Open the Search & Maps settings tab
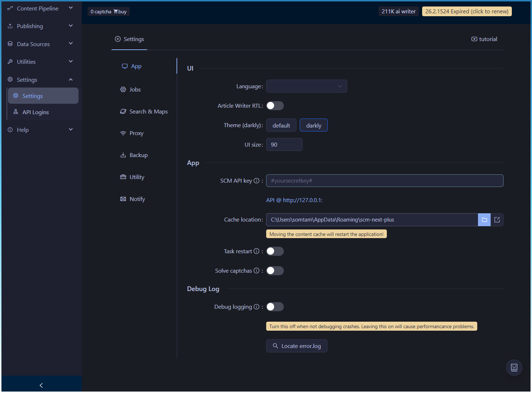Viewport: 532px width, 393px height. (x=148, y=112)
